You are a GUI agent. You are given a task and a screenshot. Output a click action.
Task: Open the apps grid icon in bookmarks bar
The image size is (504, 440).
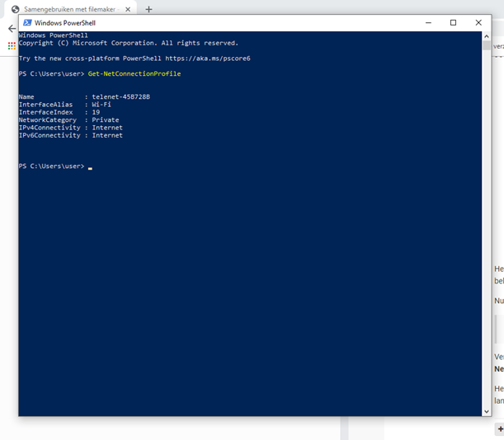tap(12, 46)
